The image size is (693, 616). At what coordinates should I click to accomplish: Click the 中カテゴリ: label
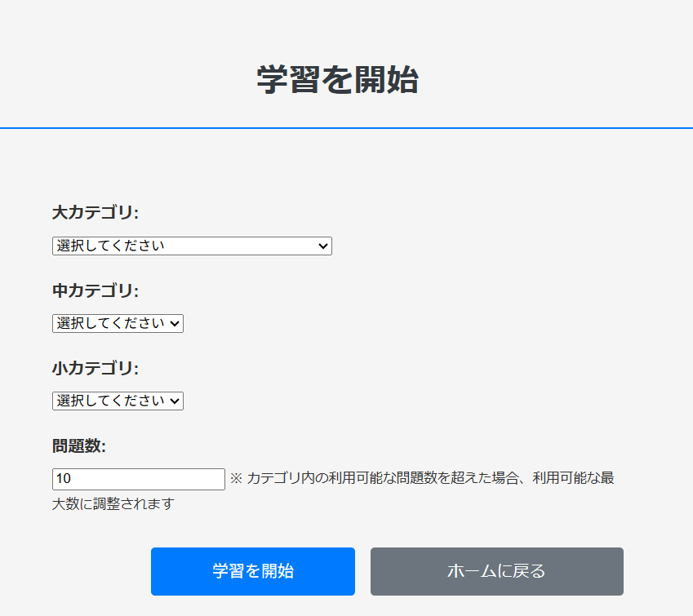[x=96, y=290]
